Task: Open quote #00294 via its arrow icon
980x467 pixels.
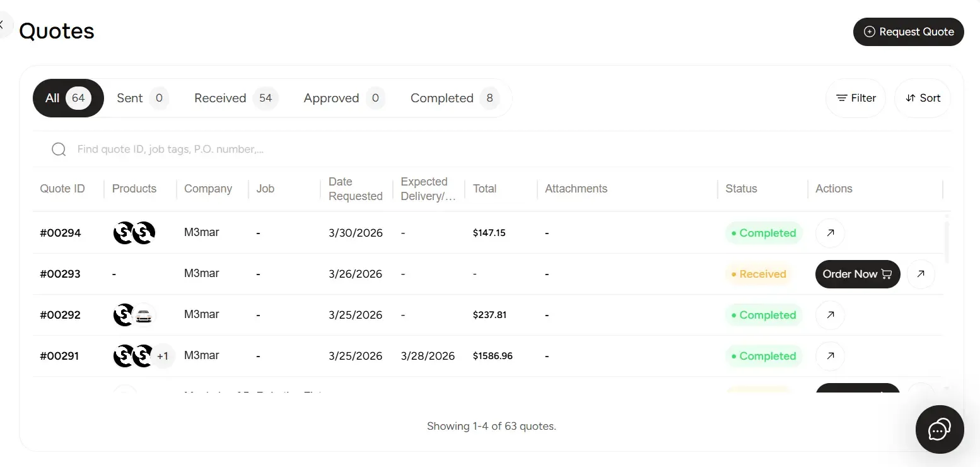Action: [x=829, y=233]
